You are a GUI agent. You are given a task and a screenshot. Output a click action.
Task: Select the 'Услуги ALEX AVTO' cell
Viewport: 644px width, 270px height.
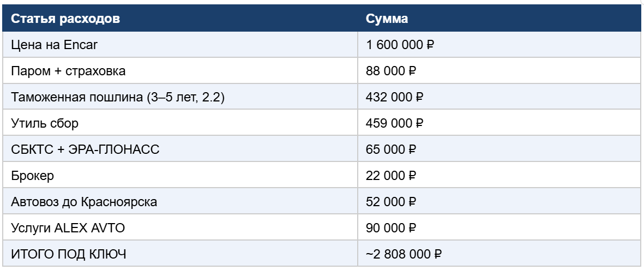180,227
